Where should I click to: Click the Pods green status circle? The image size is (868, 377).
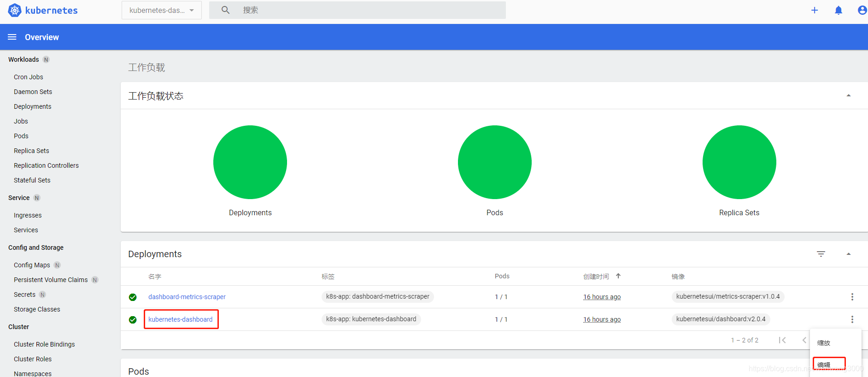point(495,162)
